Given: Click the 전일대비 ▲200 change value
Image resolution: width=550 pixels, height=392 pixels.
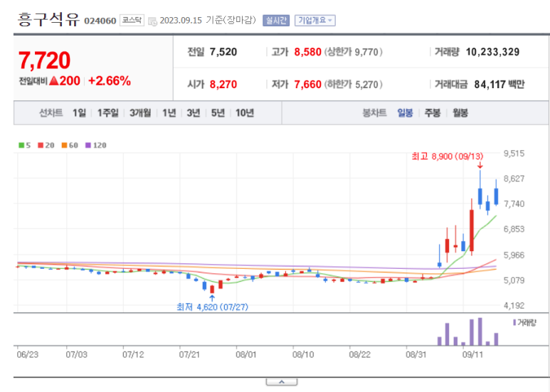Looking at the screenshot, I should [50, 81].
